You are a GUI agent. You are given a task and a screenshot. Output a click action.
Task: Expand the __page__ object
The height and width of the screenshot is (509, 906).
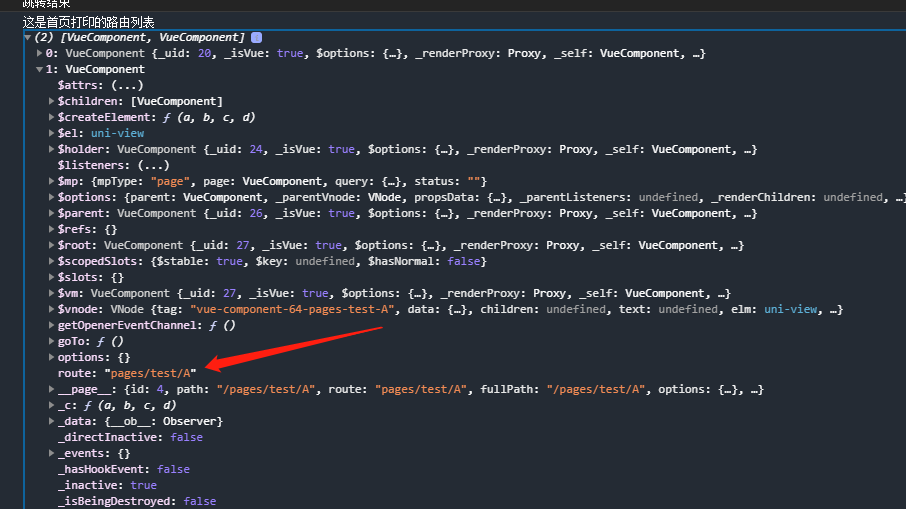click(x=51, y=389)
